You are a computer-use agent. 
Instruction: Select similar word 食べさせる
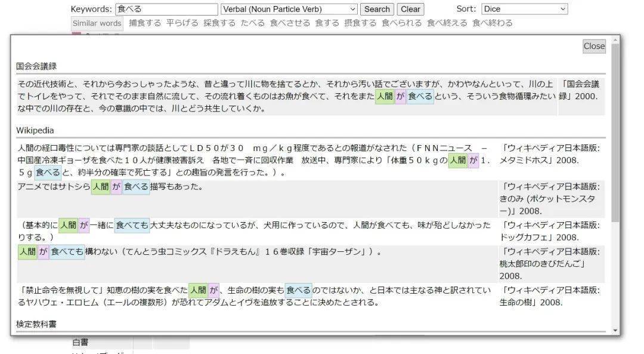[x=290, y=23]
